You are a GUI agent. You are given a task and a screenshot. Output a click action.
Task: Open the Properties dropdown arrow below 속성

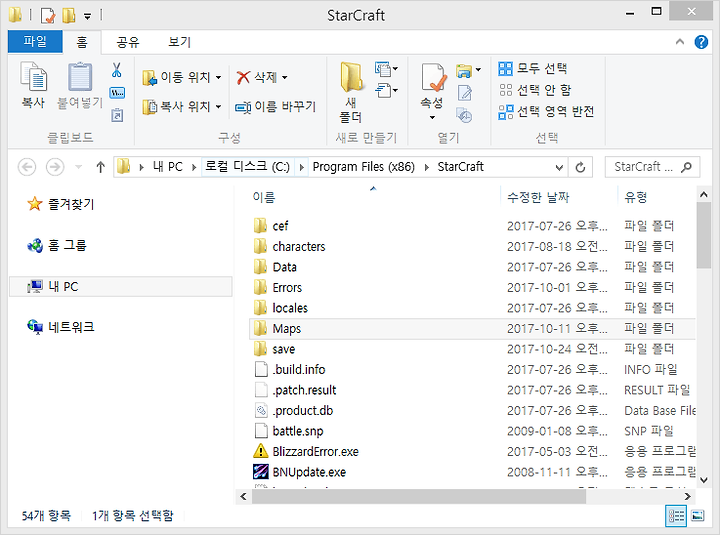pyautogui.click(x=432, y=118)
